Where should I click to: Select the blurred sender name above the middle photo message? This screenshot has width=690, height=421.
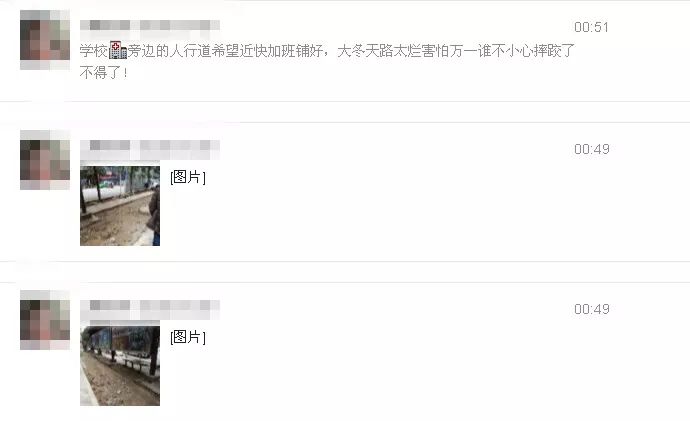pos(150,146)
